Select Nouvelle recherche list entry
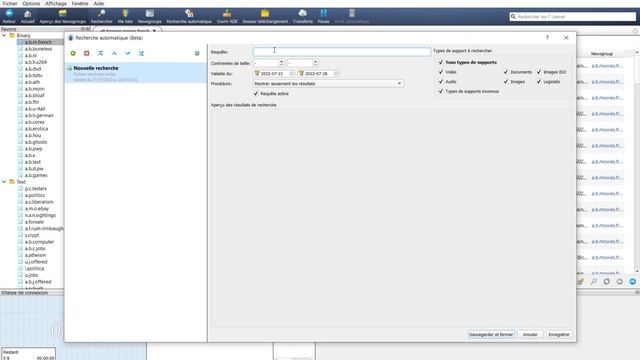640x360 pixels. [x=136, y=73]
